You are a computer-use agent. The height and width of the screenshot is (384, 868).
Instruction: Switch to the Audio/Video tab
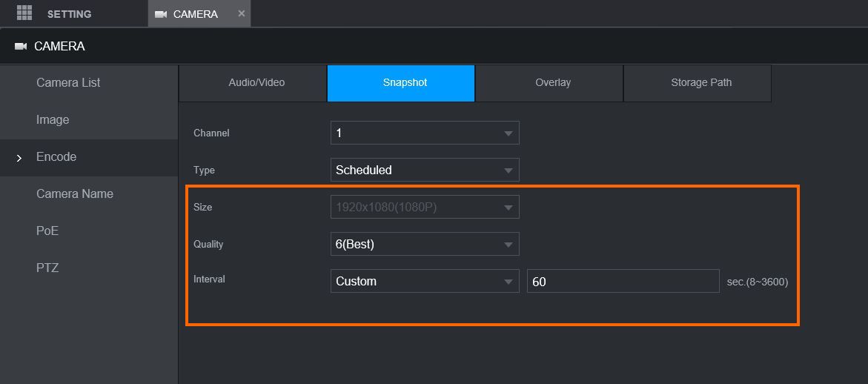click(x=256, y=83)
